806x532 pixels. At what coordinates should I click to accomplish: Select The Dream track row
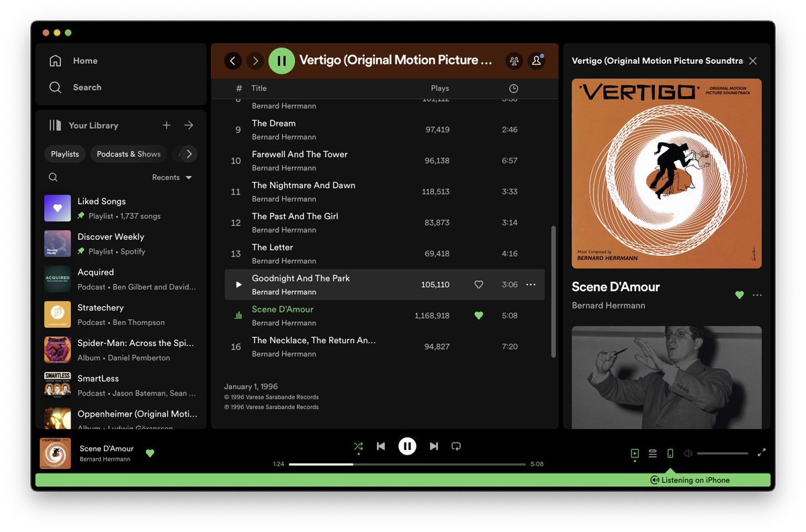(384, 130)
